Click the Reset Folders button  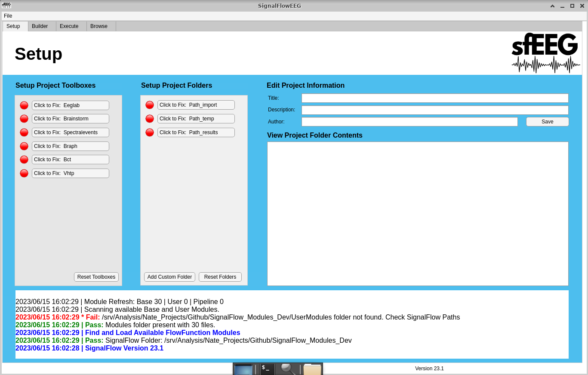coord(220,277)
